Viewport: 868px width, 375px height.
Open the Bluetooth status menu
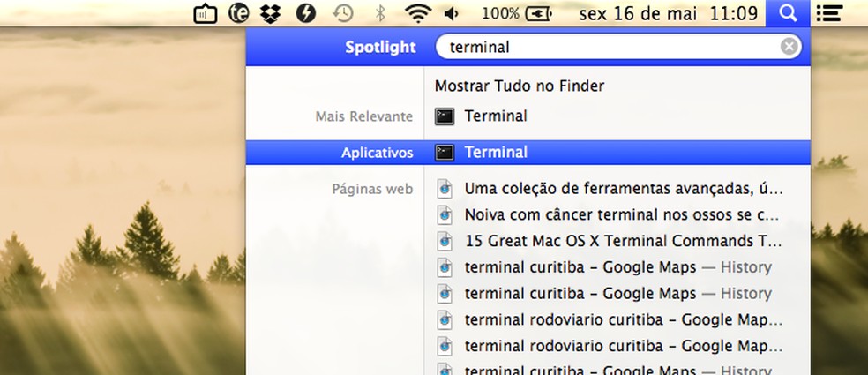point(380,13)
